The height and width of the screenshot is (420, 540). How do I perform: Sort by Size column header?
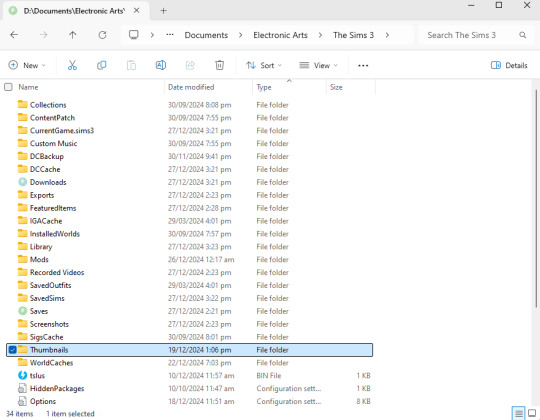click(336, 87)
